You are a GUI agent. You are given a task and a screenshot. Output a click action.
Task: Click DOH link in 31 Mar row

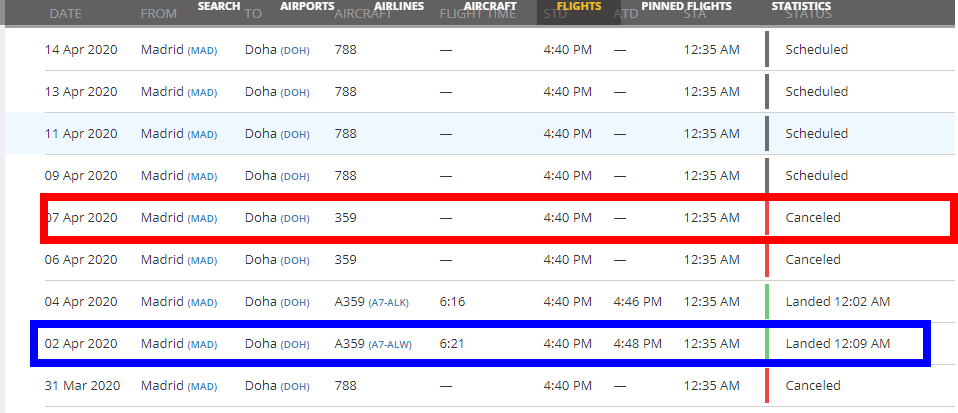click(x=295, y=387)
